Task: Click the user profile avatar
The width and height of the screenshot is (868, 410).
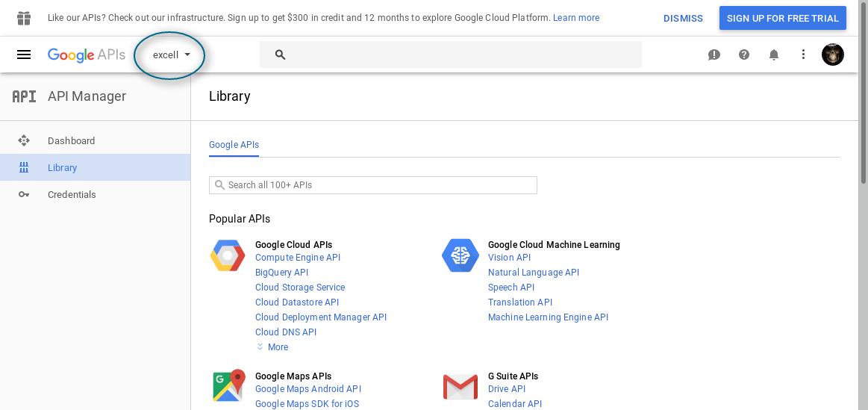Action: click(833, 55)
